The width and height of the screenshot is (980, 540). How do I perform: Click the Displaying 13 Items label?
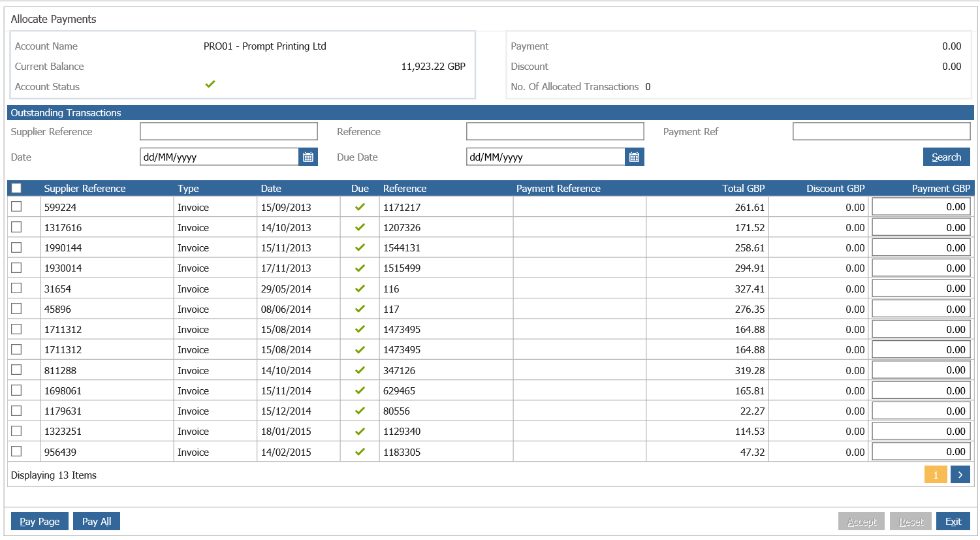click(x=54, y=475)
